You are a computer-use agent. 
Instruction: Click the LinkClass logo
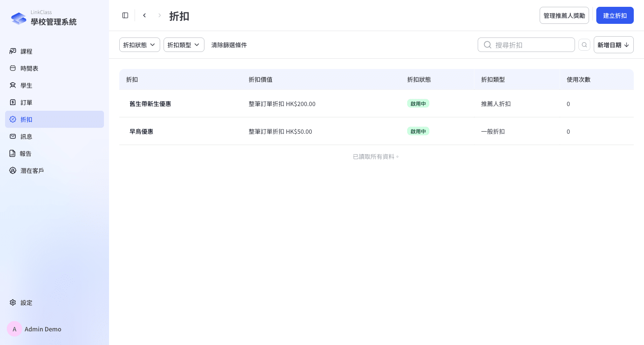[x=19, y=18]
